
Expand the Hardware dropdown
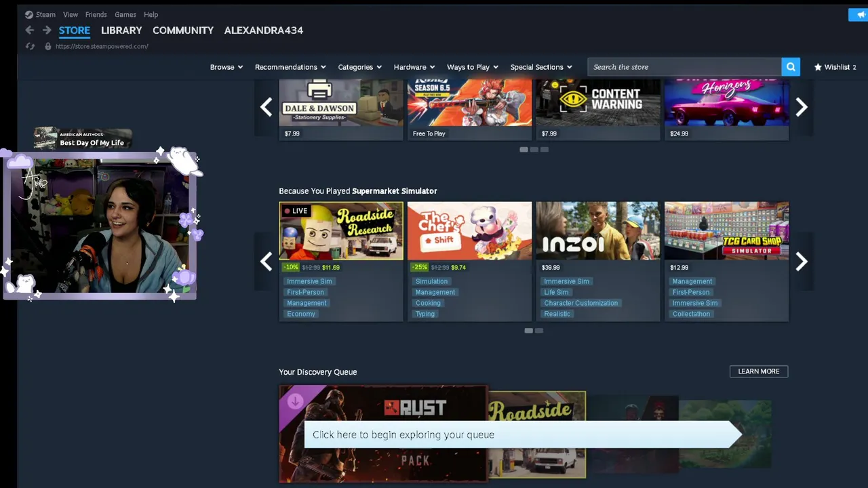[414, 67]
